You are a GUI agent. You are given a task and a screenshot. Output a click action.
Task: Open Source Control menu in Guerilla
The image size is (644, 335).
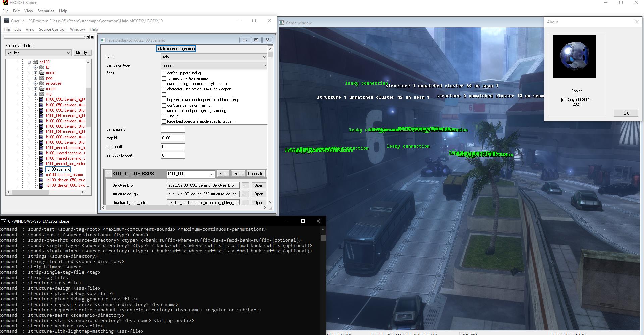(52, 29)
